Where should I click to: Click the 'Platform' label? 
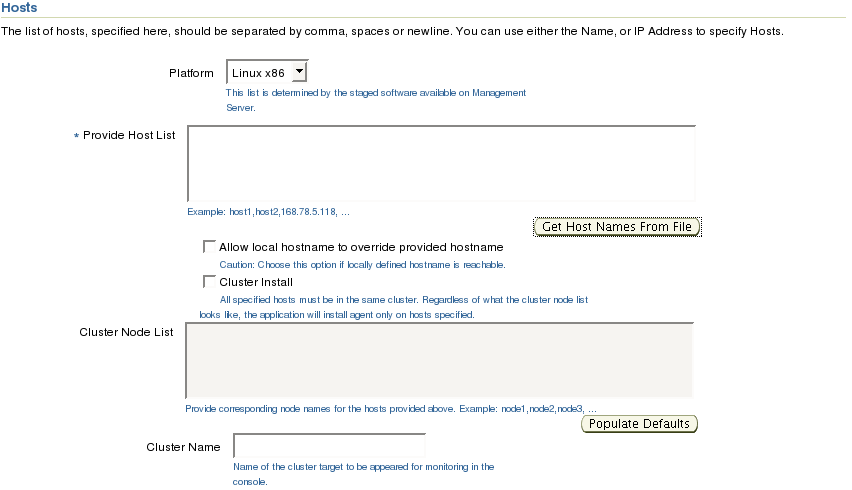pyautogui.click(x=191, y=73)
